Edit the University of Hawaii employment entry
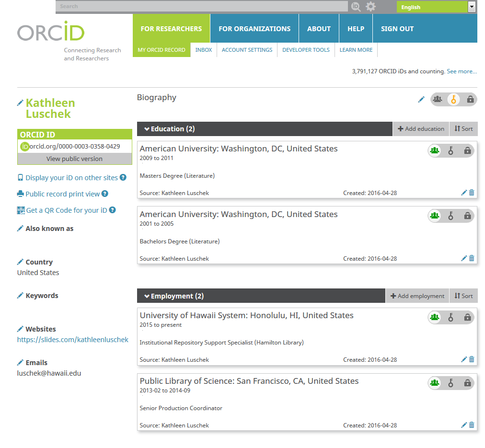 click(x=464, y=359)
